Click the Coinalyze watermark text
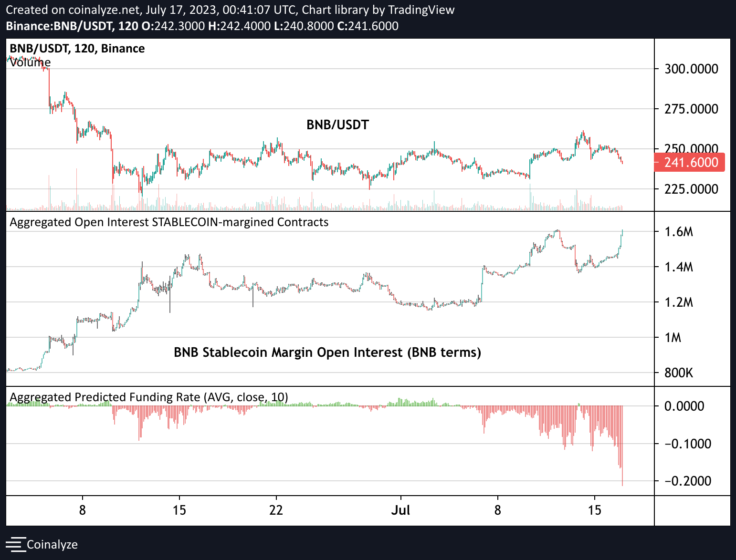The height and width of the screenshot is (560, 736). [52, 544]
